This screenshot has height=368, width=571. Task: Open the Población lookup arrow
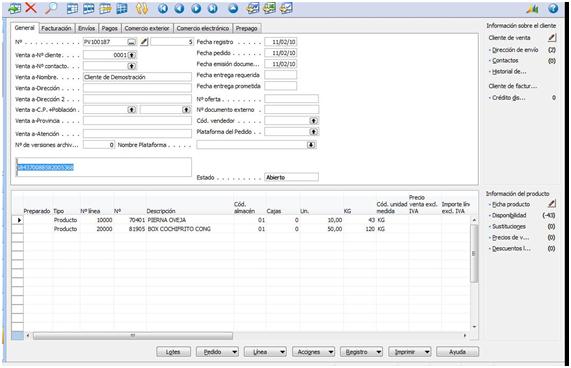[x=186, y=110]
